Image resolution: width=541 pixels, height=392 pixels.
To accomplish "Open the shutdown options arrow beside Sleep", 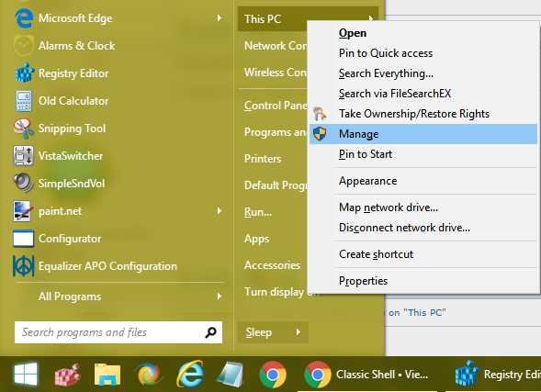I will tap(299, 332).
